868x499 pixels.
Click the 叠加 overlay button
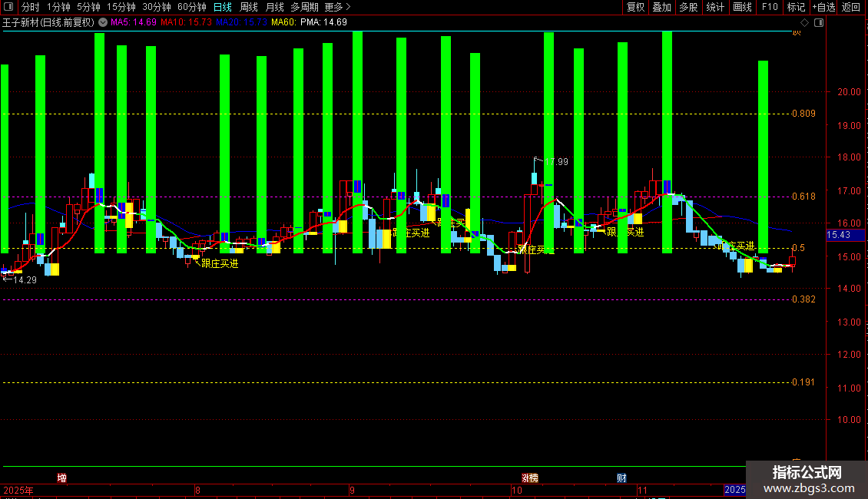click(662, 7)
